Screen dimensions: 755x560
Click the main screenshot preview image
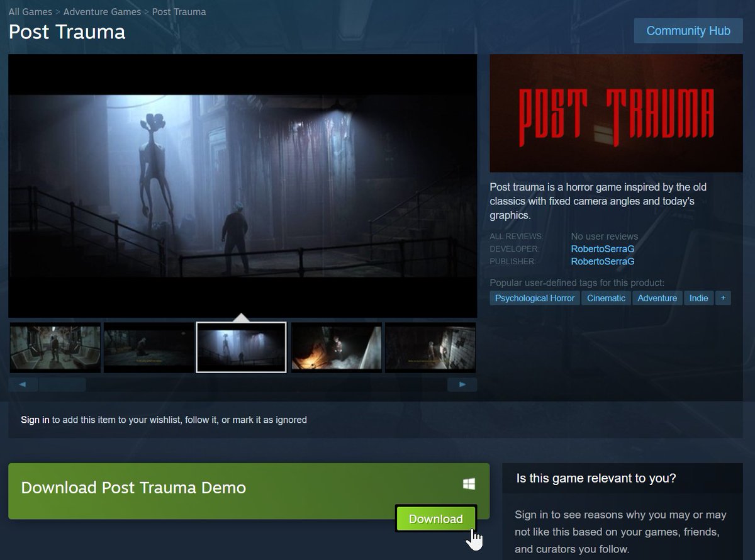[x=243, y=186]
